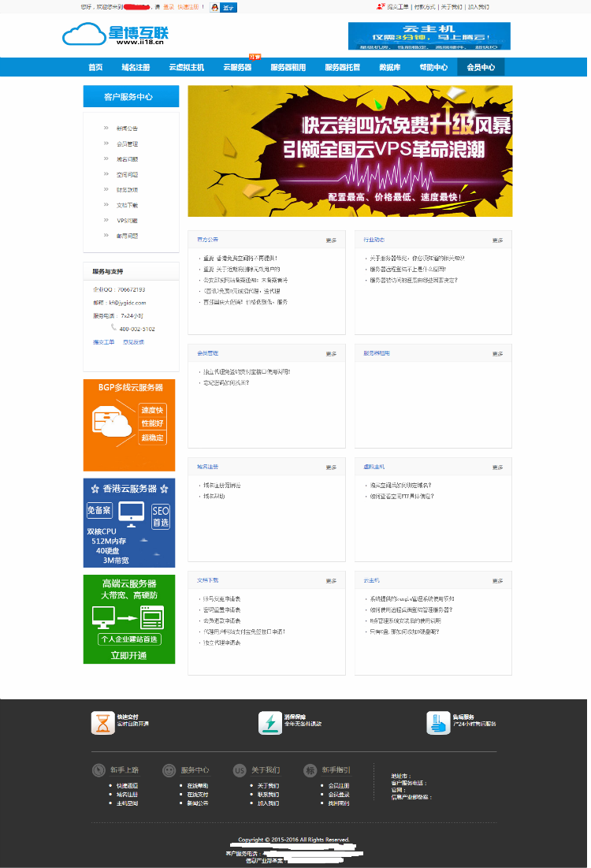The width and height of the screenshot is (591, 868).
Task: Click 付款方式 in the top bar
Action: (x=425, y=7)
